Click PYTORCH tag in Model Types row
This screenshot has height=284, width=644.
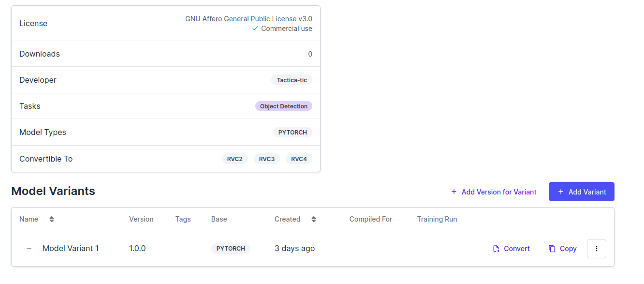[x=293, y=132]
